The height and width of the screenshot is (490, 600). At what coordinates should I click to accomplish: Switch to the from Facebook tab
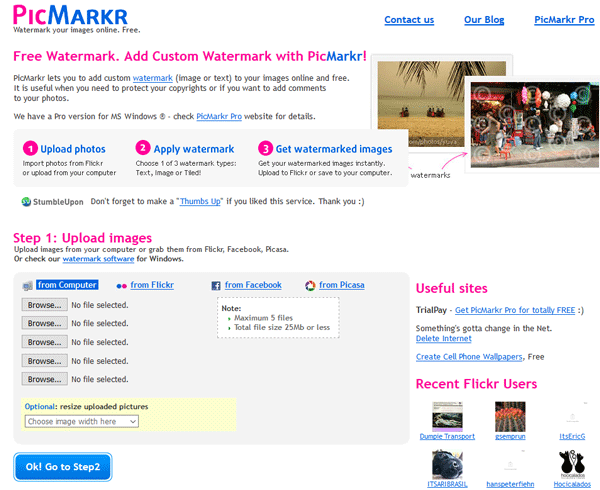click(253, 285)
